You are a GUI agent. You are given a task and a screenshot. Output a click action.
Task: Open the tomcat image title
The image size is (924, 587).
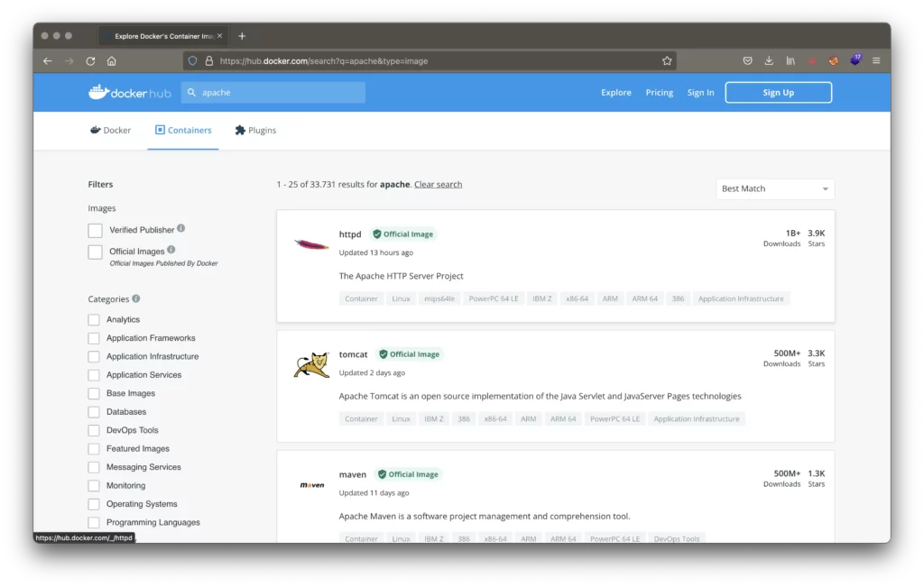pos(353,354)
